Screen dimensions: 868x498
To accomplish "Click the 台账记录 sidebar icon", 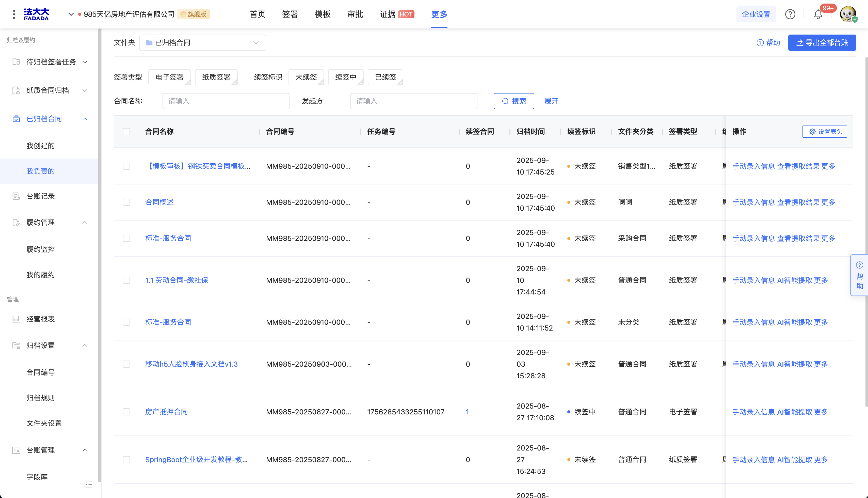I will (16, 196).
